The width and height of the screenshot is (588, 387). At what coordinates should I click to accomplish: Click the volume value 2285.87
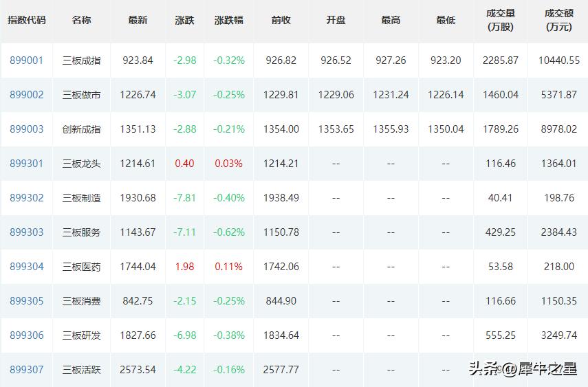point(500,60)
